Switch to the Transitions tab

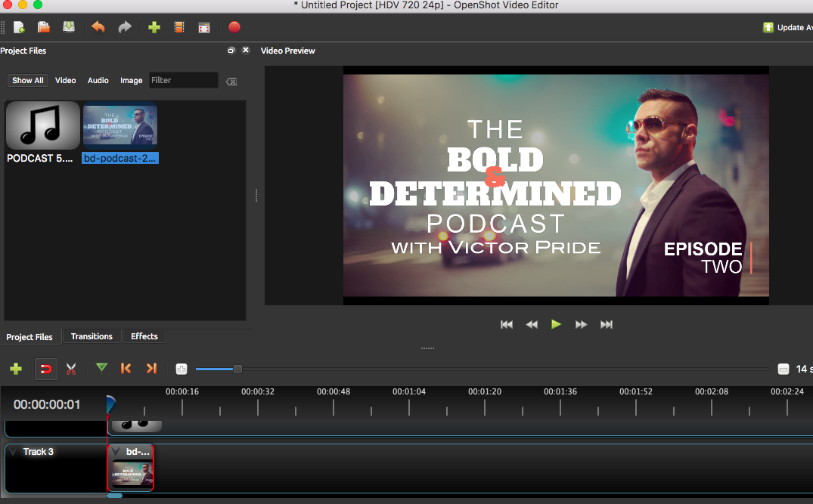[x=92, y=336]
